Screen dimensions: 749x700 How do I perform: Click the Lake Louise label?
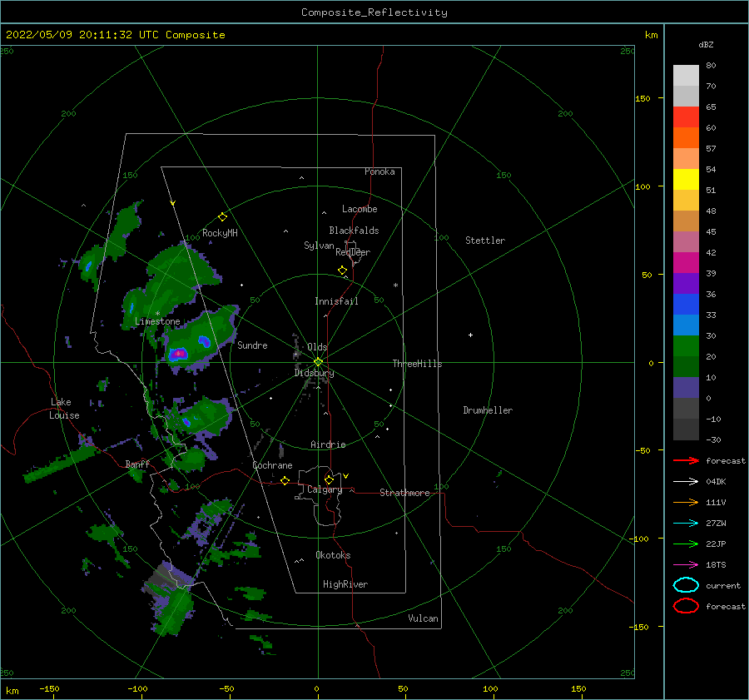click(x=64, y=409)
